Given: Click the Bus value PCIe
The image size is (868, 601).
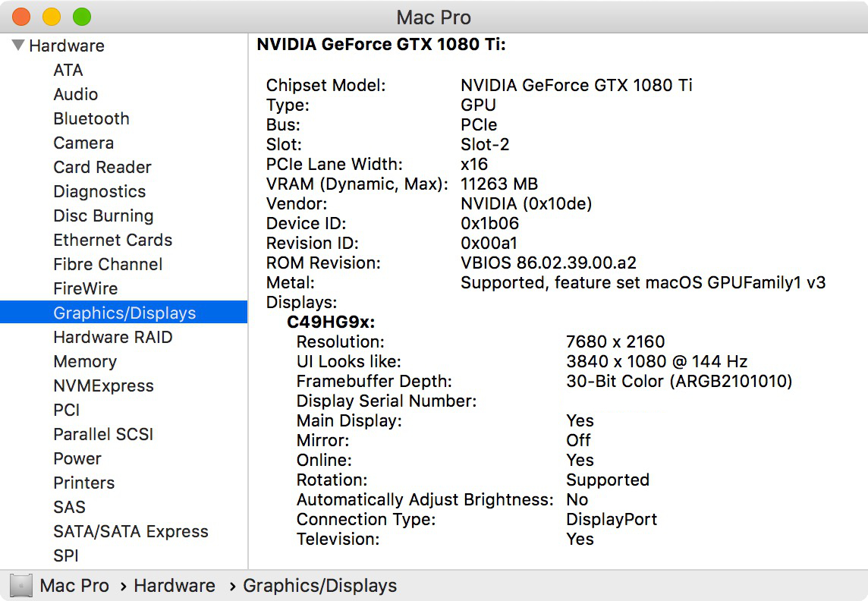Looking at the screenshot, I should (479, 124).
